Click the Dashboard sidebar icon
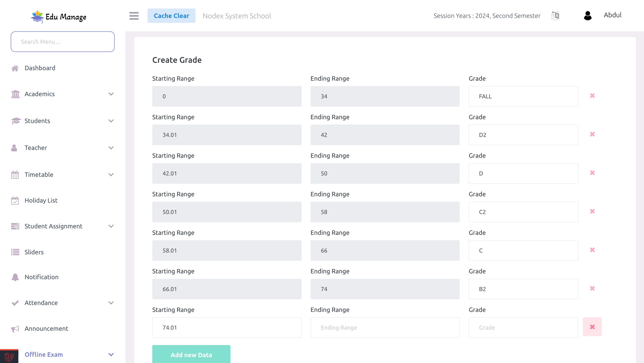The height and width of the screenshot is (363, 644). pos(15,68)
